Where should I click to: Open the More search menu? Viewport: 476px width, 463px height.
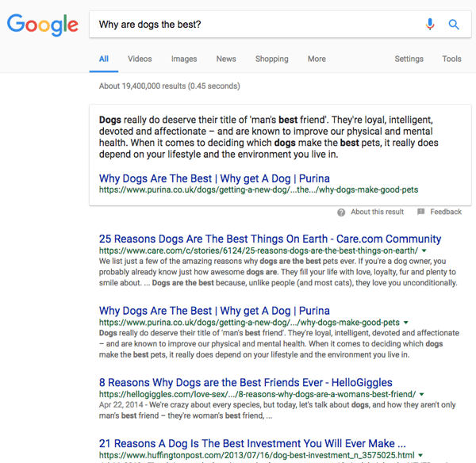(317, 59)
